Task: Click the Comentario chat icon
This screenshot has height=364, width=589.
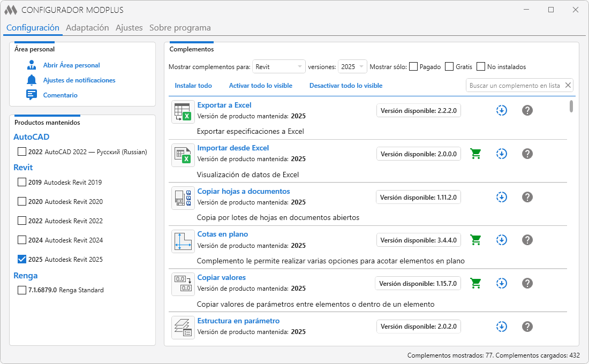Action: [x=32, y=95]
